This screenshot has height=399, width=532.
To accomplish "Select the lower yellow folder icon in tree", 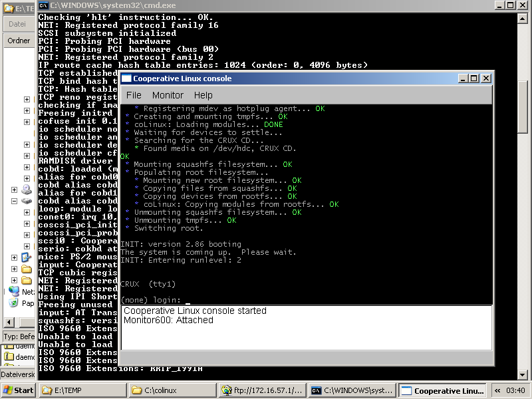I will (27, 280).
